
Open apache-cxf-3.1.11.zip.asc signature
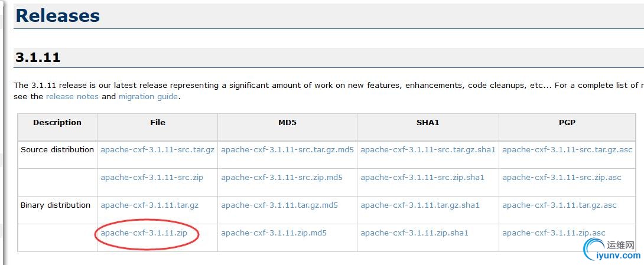[x=554, y=233]
